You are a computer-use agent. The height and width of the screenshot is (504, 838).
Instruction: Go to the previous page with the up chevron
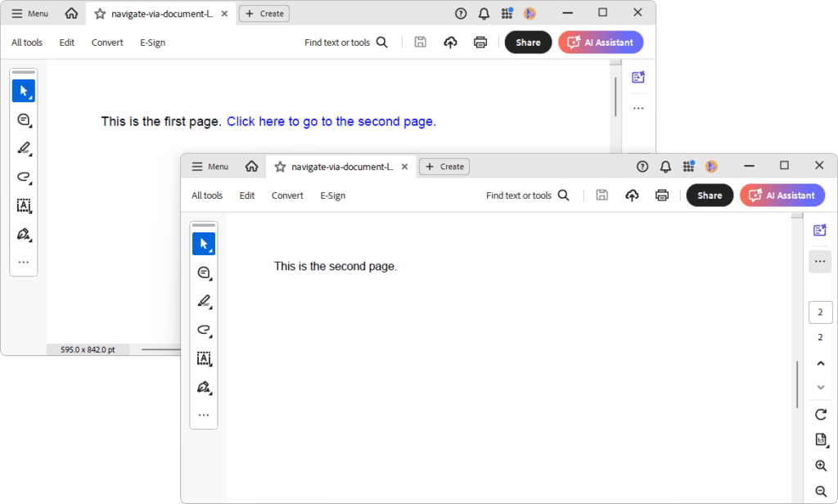820,362
